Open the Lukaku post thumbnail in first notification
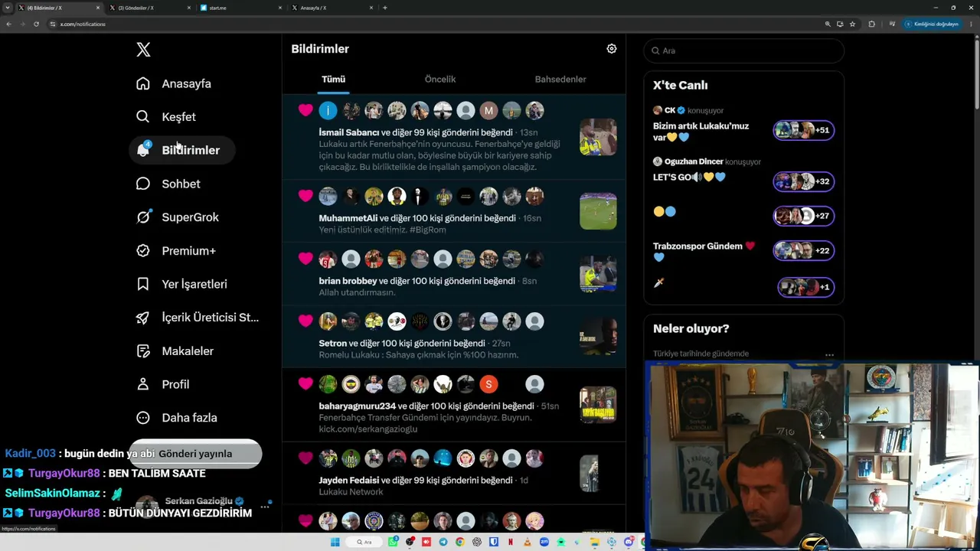Image resolution: width=980 pixels, height=551 pixels. [598, 137]
